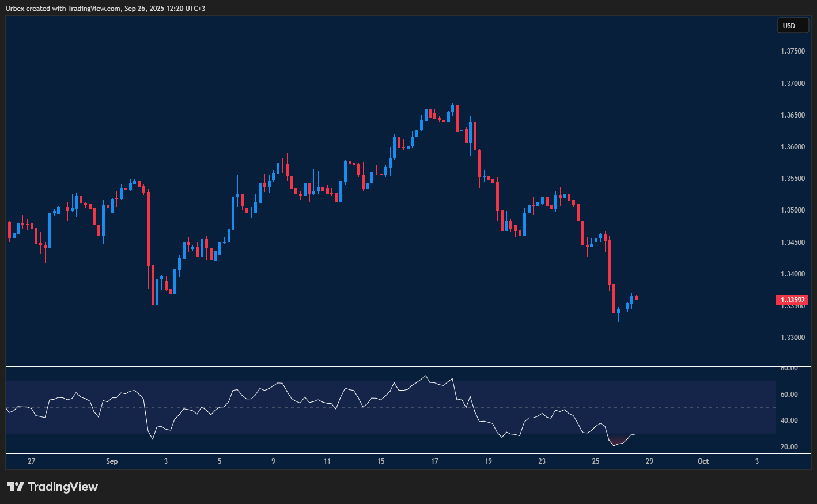
Task: Click the 20.00 RSI scale label
Action: click(x=789, y=447)
